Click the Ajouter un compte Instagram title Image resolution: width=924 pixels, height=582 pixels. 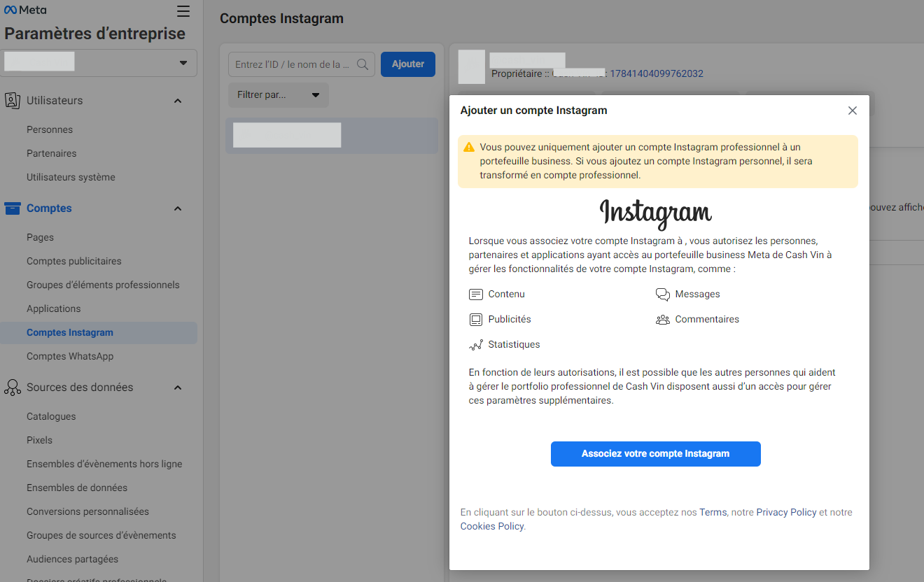pos(533,111)
